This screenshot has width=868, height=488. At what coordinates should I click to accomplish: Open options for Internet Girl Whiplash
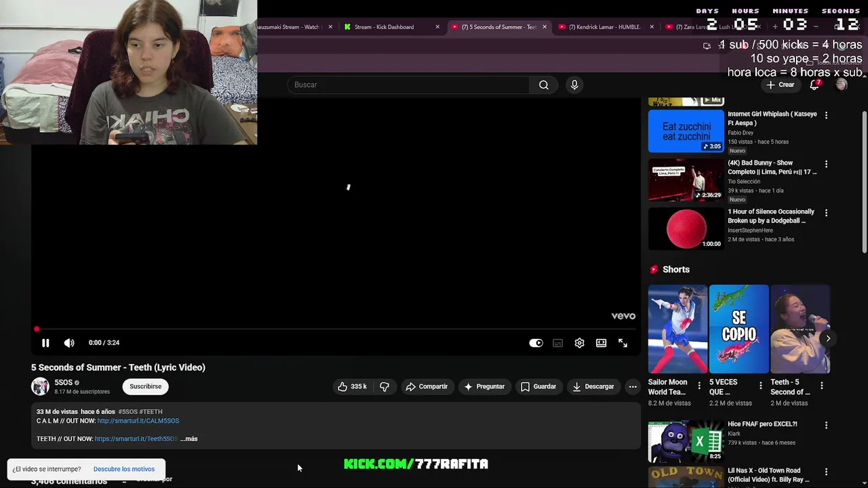pyautogui.click(x=826, y=116)
